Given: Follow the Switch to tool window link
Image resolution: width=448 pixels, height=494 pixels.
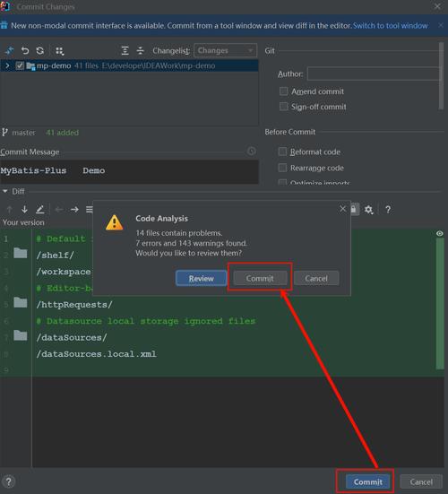Looking at the screenshot, I should [x=390, y=26].
